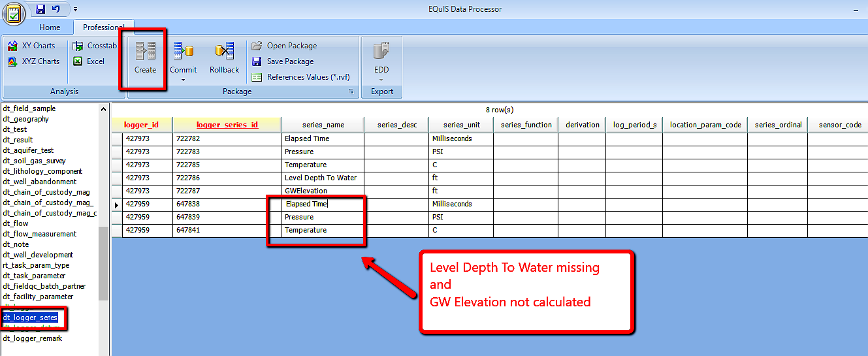Viewport: 868px width, 356px height.
Task: Click the series_desc column header
Action: pyautogui.click(x=396, y=125)
